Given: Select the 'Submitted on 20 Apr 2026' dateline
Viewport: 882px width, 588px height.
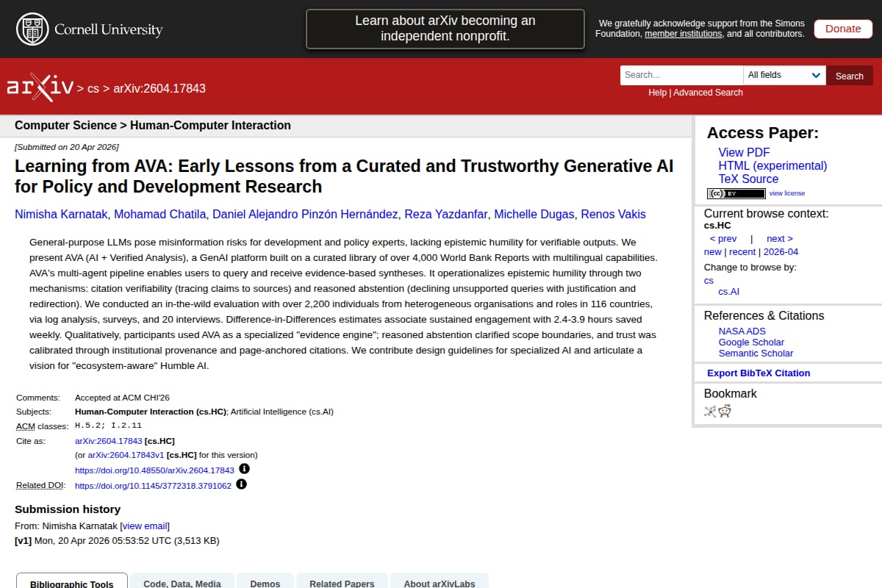Looking at the screenshot, I should tap(66, 147).
